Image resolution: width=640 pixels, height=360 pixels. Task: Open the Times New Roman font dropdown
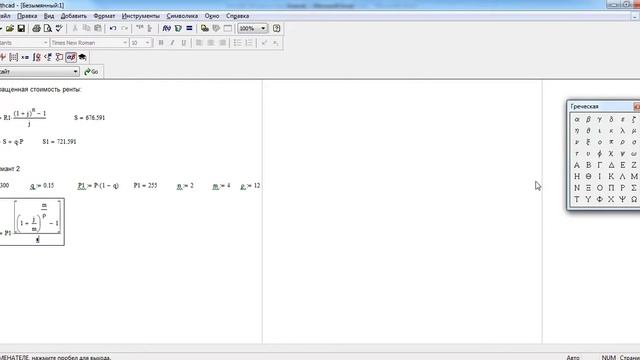tap(125, 43)
